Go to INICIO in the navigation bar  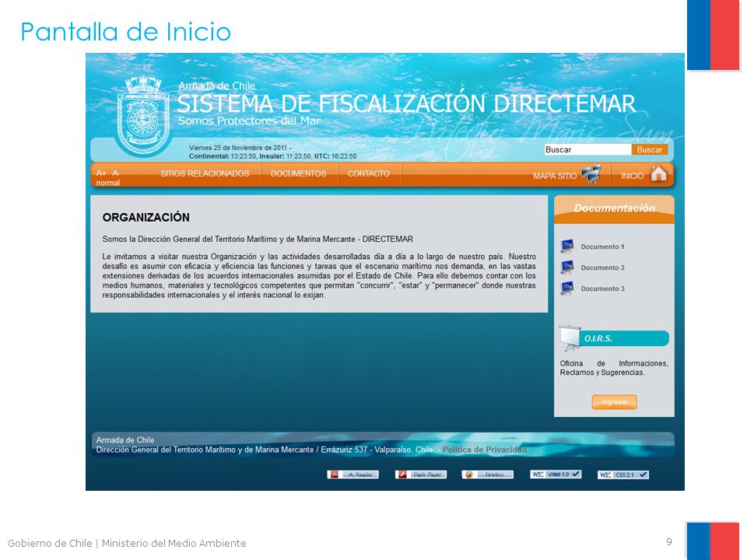632,177
